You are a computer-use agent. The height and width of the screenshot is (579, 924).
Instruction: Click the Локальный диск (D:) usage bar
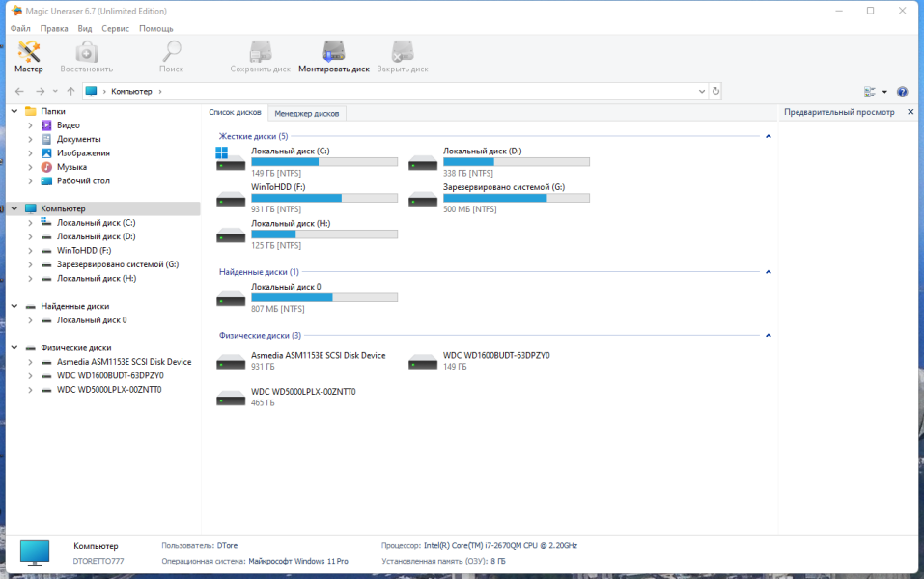pos(517,162)
